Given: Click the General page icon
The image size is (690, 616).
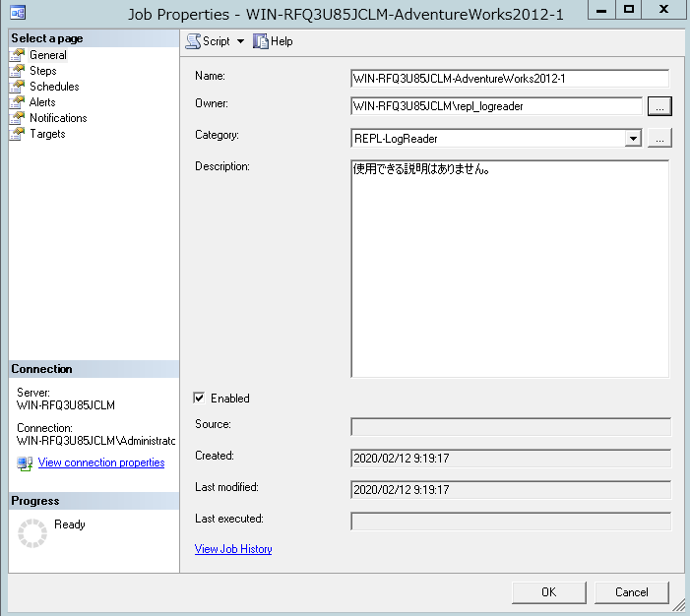Looking at the screenshot, I should 17,55.
